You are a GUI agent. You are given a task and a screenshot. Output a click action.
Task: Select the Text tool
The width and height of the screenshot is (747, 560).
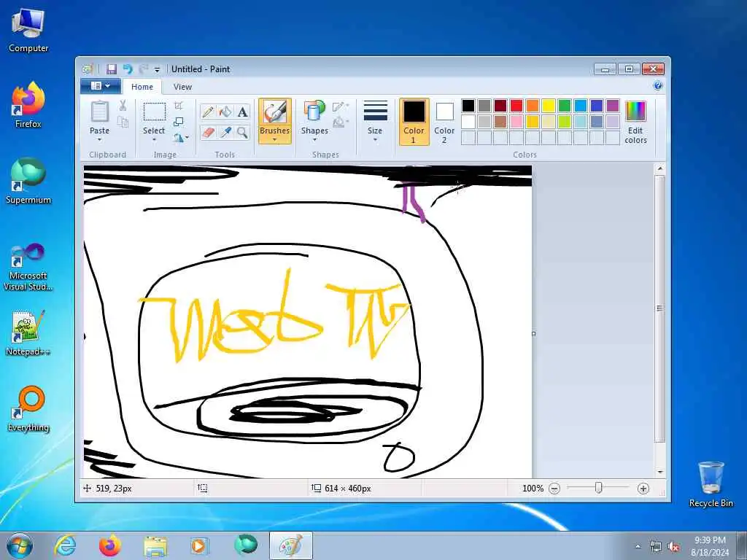[x=242, y=112]
